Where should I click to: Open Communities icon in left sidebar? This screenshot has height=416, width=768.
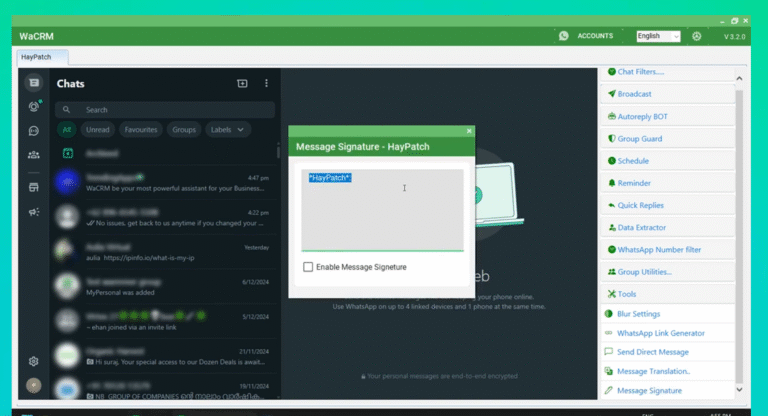pyautogui.click(x=34, y=154)
